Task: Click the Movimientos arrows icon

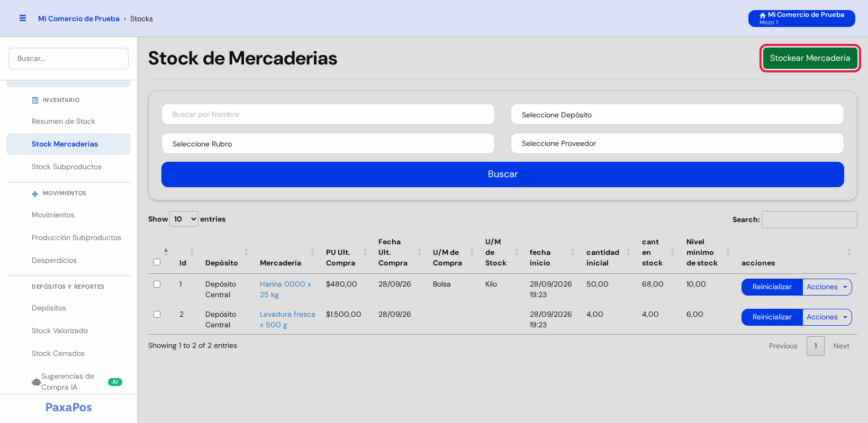Action: 35,194
